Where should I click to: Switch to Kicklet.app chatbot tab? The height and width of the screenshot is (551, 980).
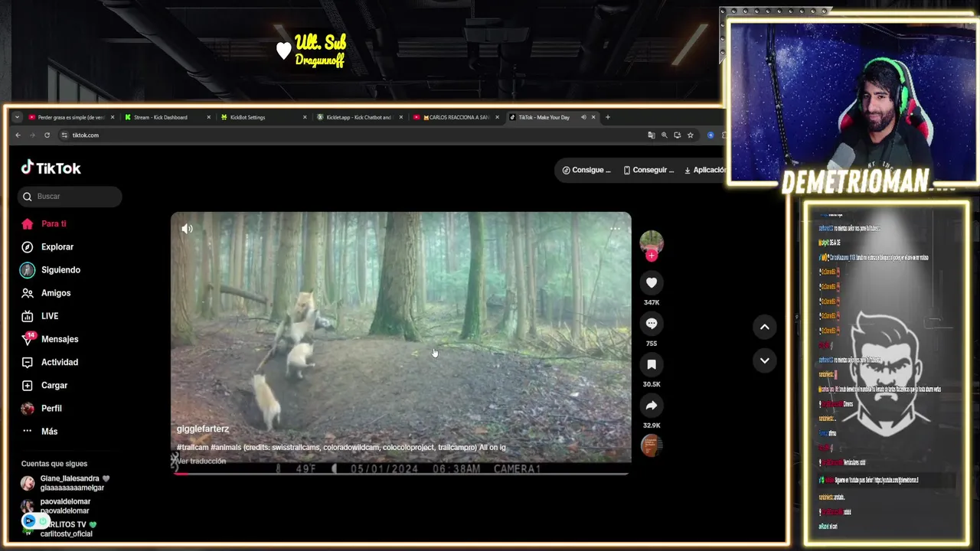pyautogui.click(x=358, y=117)
